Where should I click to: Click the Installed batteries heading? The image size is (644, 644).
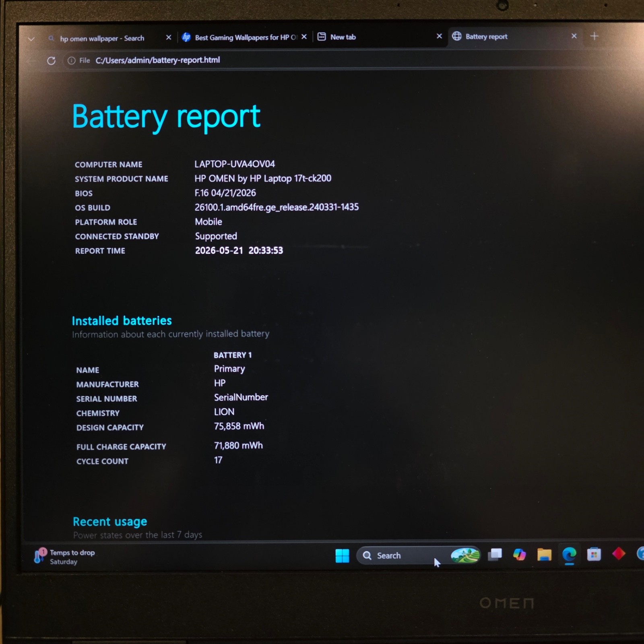pyautogui.click(x=122, y=321)
